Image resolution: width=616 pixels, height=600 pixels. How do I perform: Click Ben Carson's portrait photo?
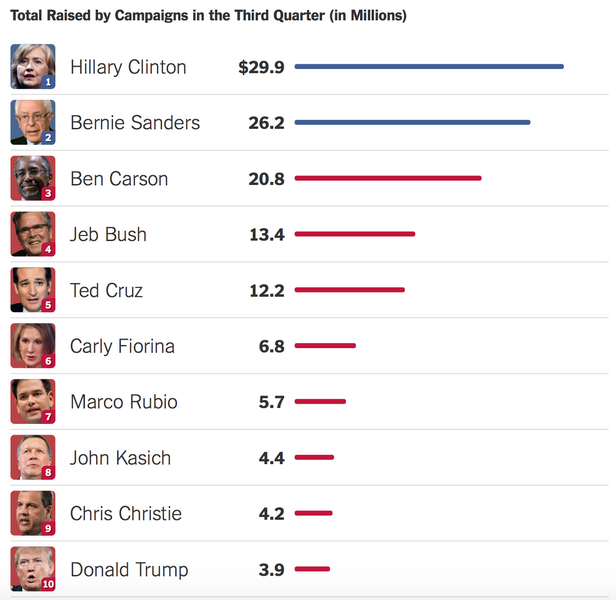click(32, 179)
